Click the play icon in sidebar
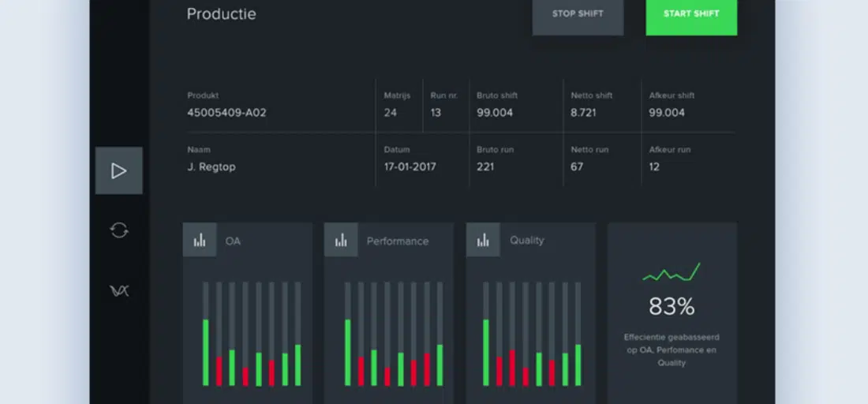This screenshot has height=404, width=868. click(x=118, y=170)
